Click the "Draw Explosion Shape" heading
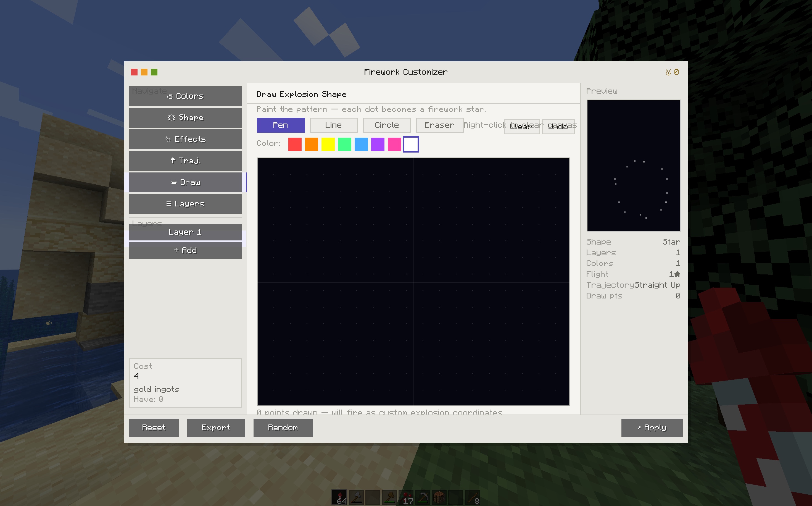Screen dimensions: 812x506 (x=302, y=94)
